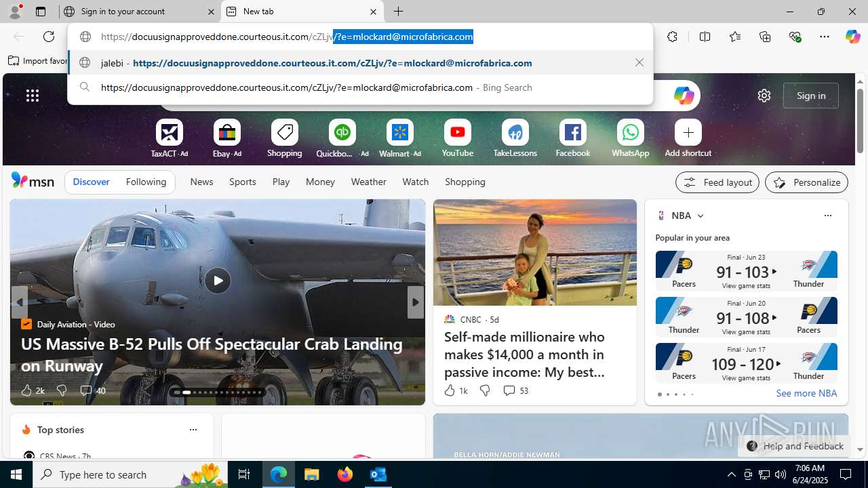868x488 pixels.
Task: Go to next carousel story
Action: [x=415, y=302]
